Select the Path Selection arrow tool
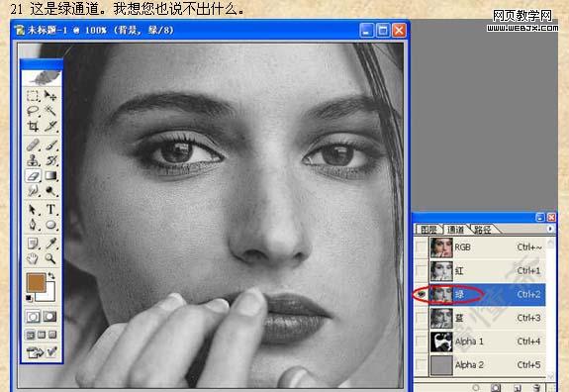This screenshot has width=569, height=392. pyautogui.click(x=33, y=210)
